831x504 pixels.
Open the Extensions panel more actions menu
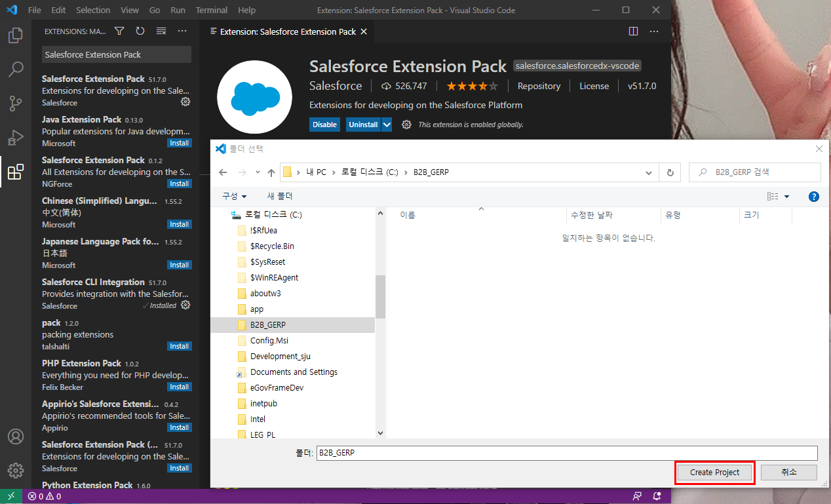click(182, 31)
